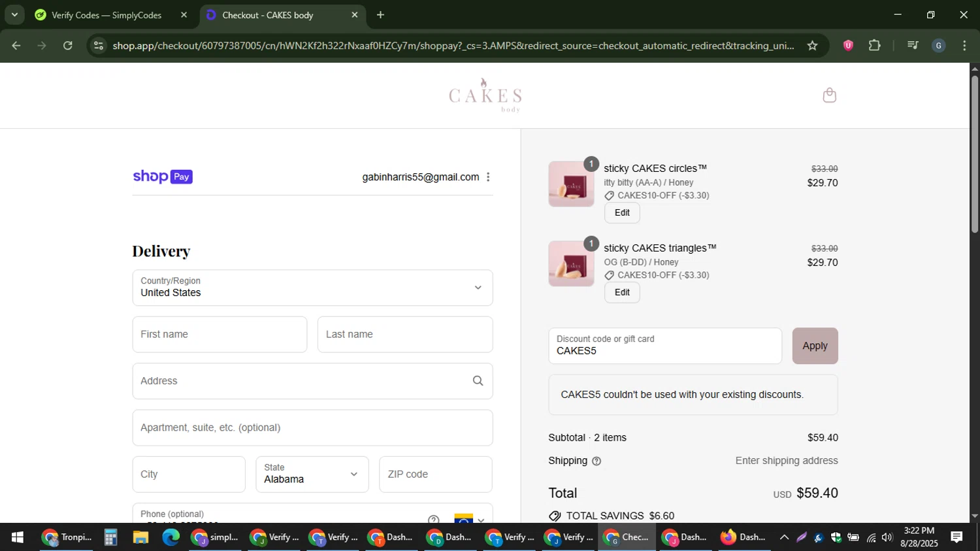Click the discount code field containing CAKES5
Screen dimensions: 980x551
(x=665, y=346)
